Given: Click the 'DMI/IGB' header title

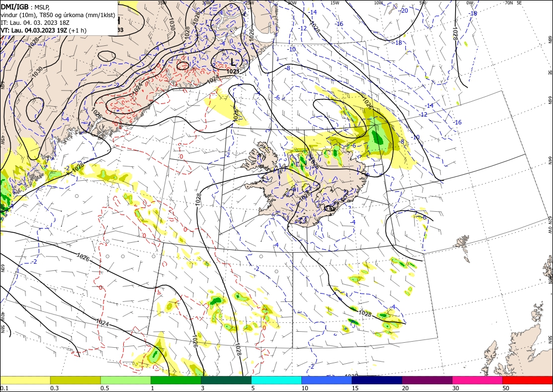Looking at the screenshot, I should [x=14, y=7].
